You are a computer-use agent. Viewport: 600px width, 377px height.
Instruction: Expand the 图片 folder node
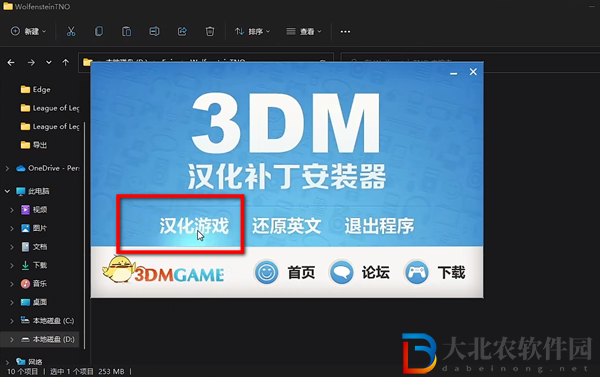click(12, 228)
